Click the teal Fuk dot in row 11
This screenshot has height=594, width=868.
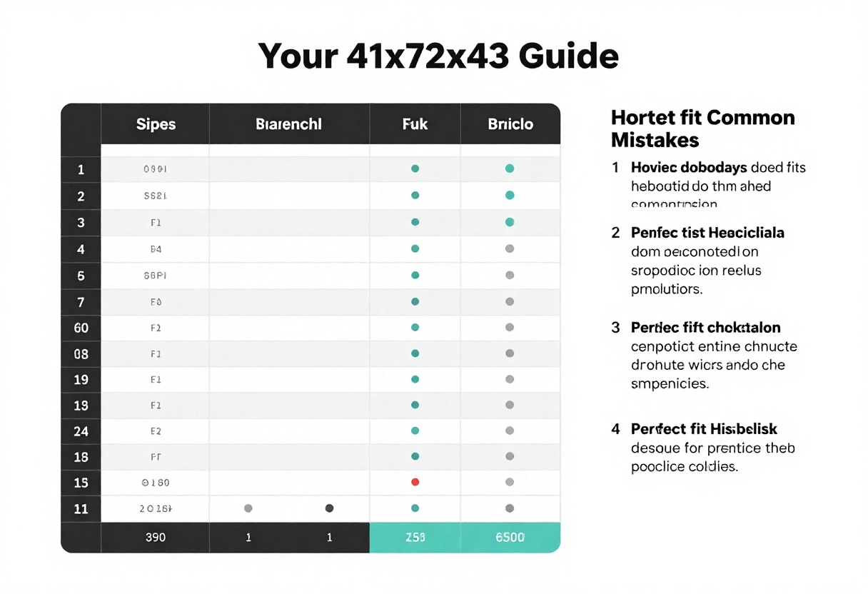click(415, 508)
